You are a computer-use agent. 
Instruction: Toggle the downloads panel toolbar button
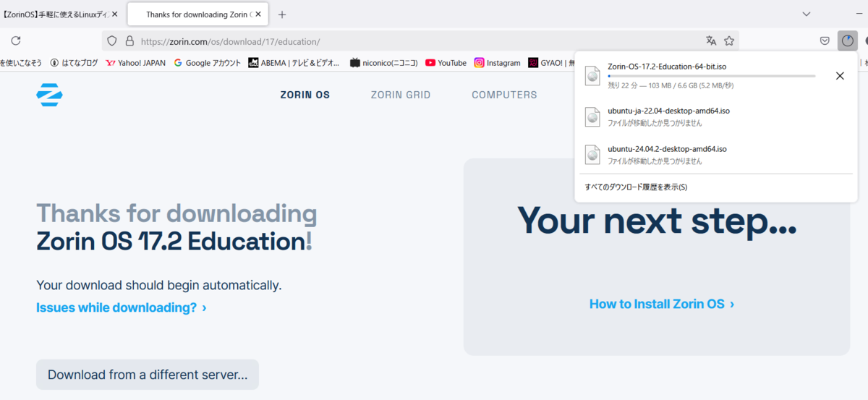click(x=847, y=41)
